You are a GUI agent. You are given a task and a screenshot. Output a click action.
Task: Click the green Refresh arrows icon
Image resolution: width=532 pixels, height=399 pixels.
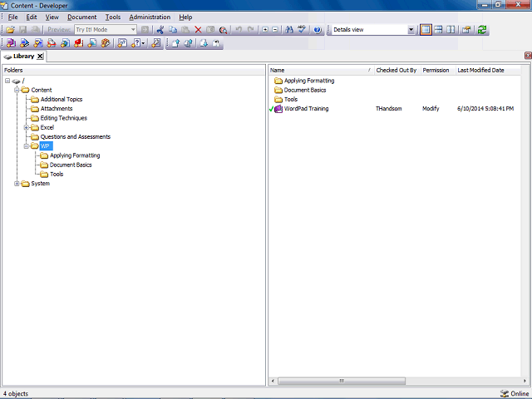[482, 30]
